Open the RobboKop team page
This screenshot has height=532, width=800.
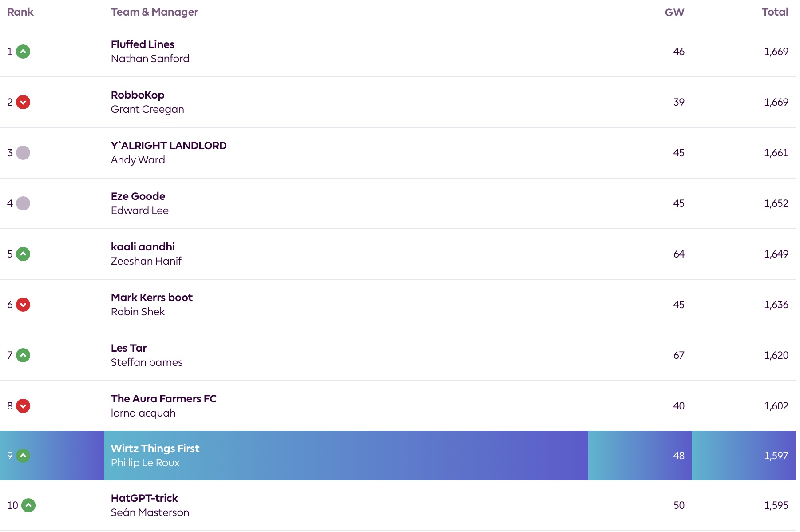point(138,95)
